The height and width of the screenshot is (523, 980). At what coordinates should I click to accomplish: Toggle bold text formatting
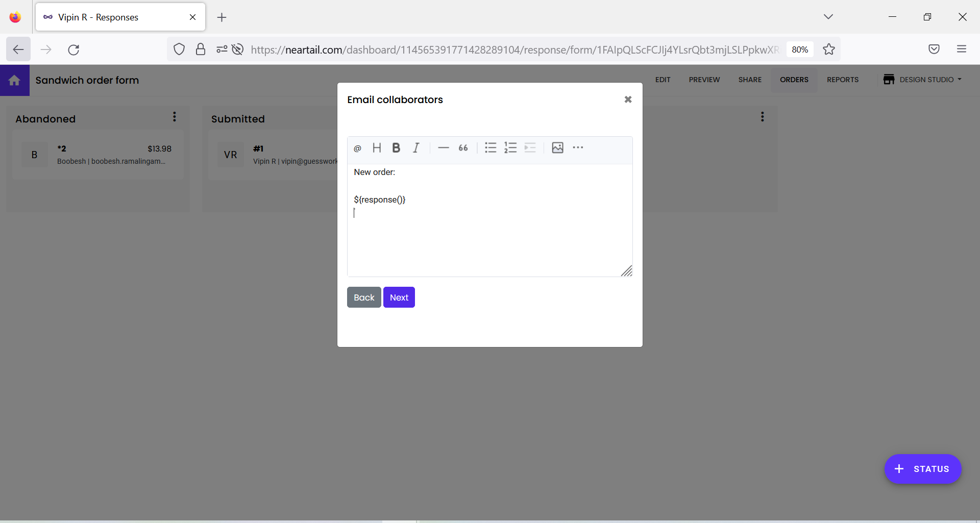pos(397,148)
